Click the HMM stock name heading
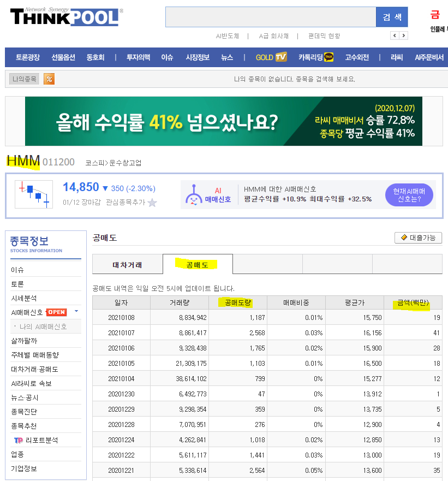The image size is (448, 481). pyautogui.click(x=23, y=161)
